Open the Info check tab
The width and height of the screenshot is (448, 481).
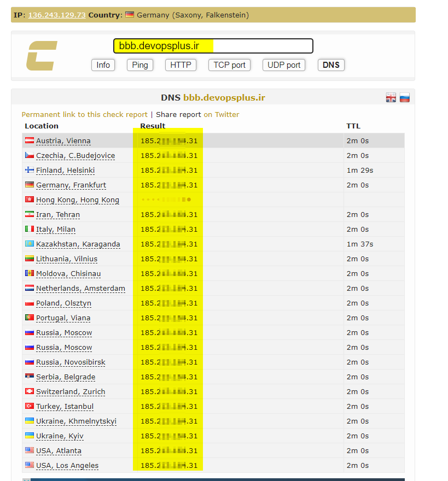103,65
